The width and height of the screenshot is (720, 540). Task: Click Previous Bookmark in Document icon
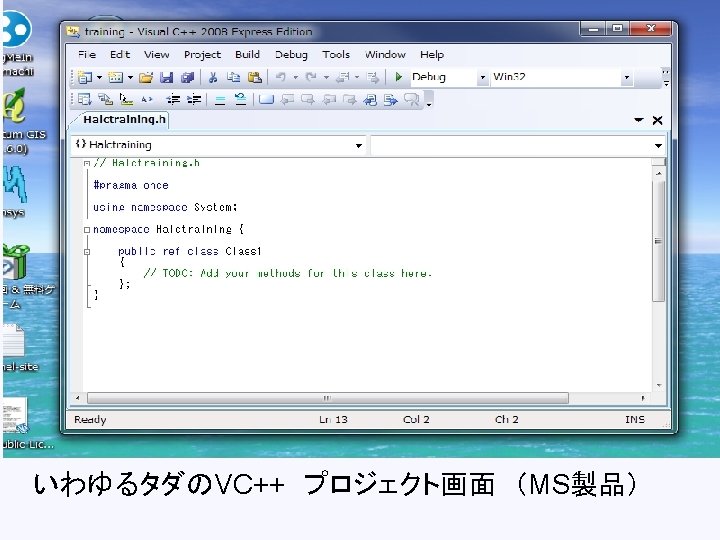pos(370,99)
